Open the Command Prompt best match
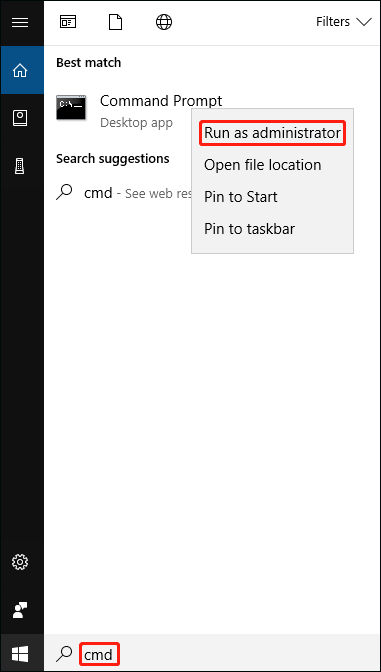Image resolution: width=381 pixels, height=672 pixels. coord(139,111)
